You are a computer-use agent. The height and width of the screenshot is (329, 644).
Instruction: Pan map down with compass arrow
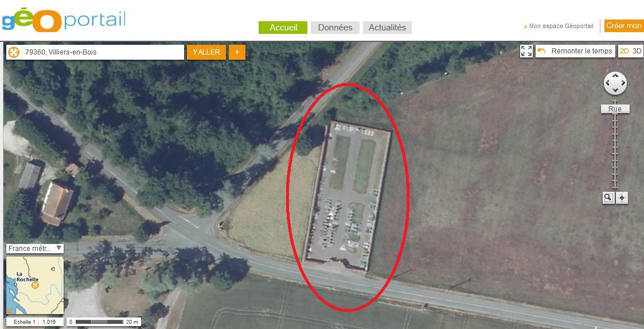point(615,91)
